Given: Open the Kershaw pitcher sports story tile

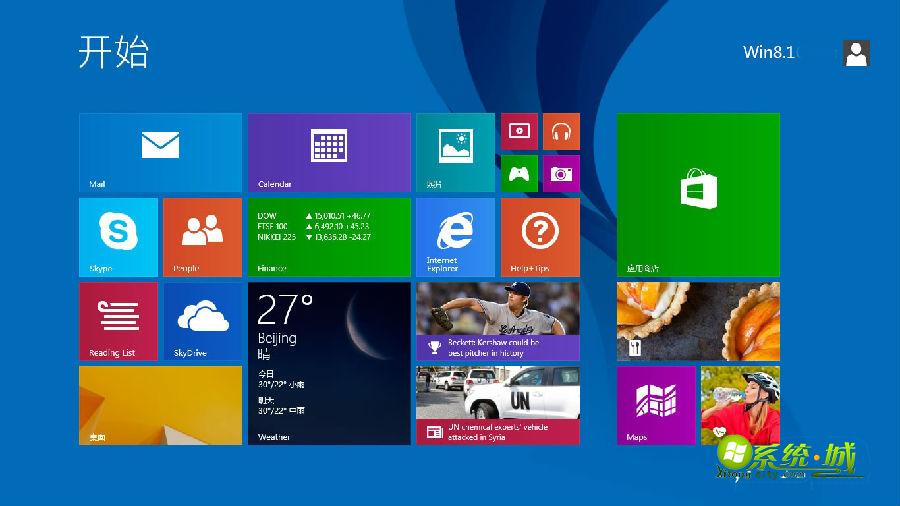Looking at the screenshot, I should (498, 321).
